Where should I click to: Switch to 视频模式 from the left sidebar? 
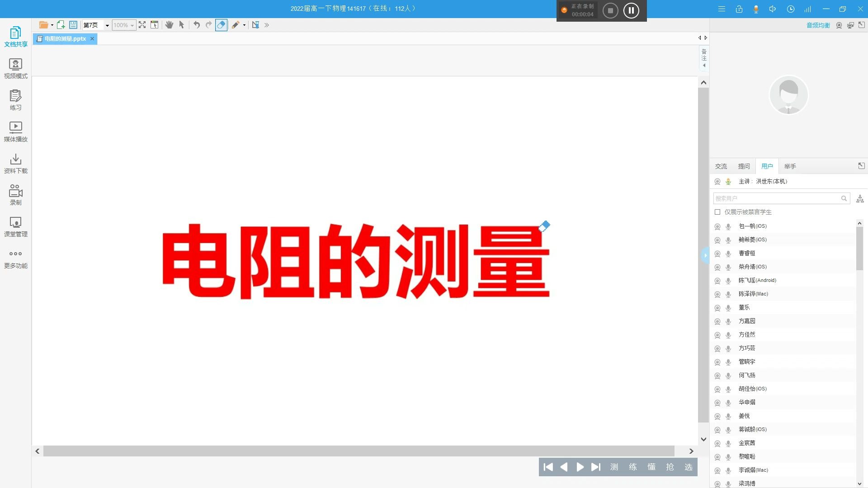coord(15,68)
